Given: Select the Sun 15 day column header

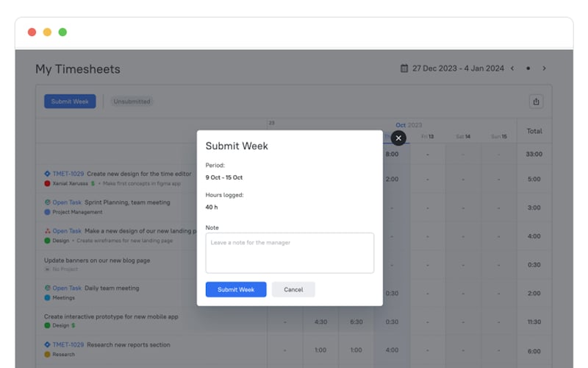Looking at the screenshot, I should coord(498,136).
